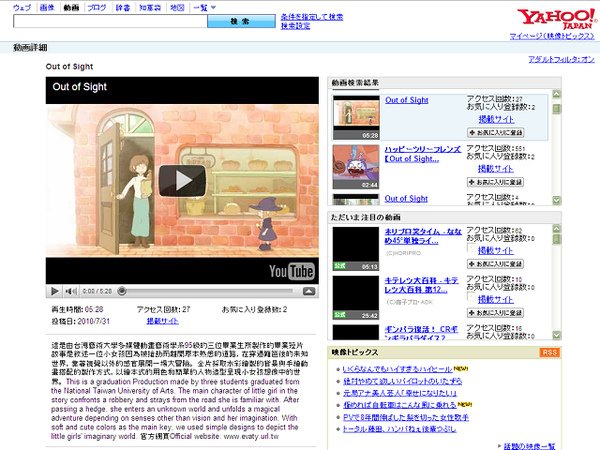This screenshot has height=450, width=600.
Task: Open third 映像トピックス topic link
Action: click(400, 393)
